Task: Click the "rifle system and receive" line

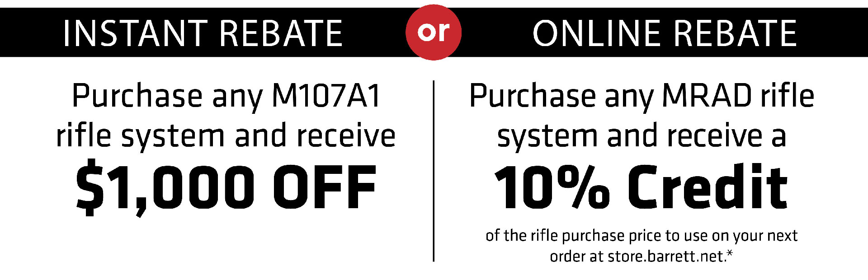Action: (226, 135)
